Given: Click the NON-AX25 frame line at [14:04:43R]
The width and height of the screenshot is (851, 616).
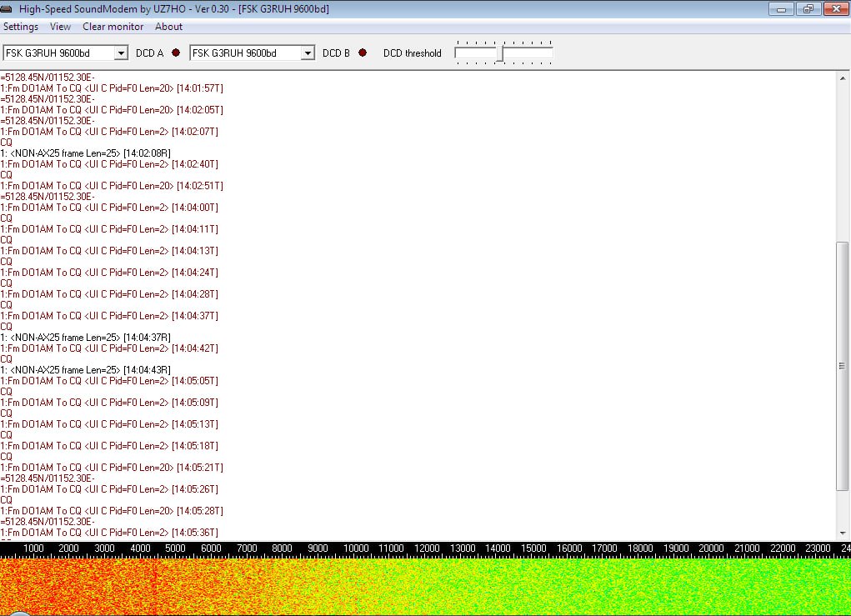Looking at the screenshot, I should pos(86,370).
